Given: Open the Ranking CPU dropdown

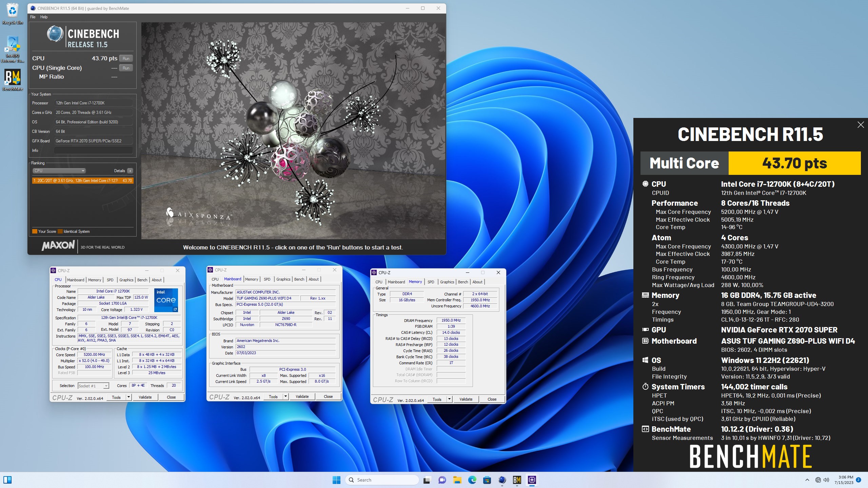Looking at the screenshot, I should [x=59, y=171].
